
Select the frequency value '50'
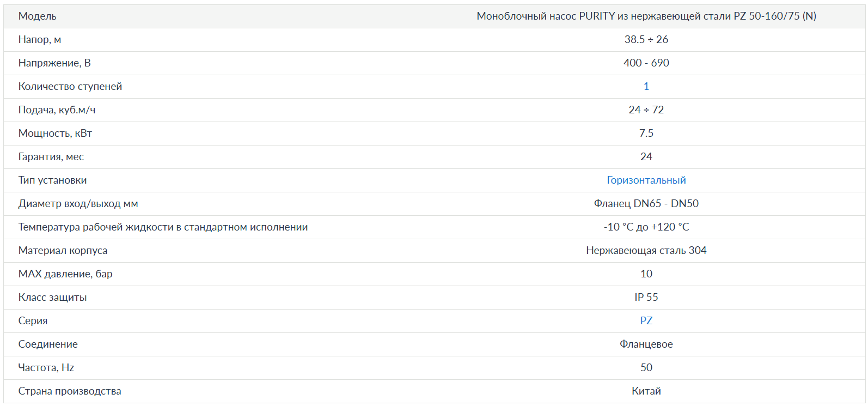click(x=646, y=367)
